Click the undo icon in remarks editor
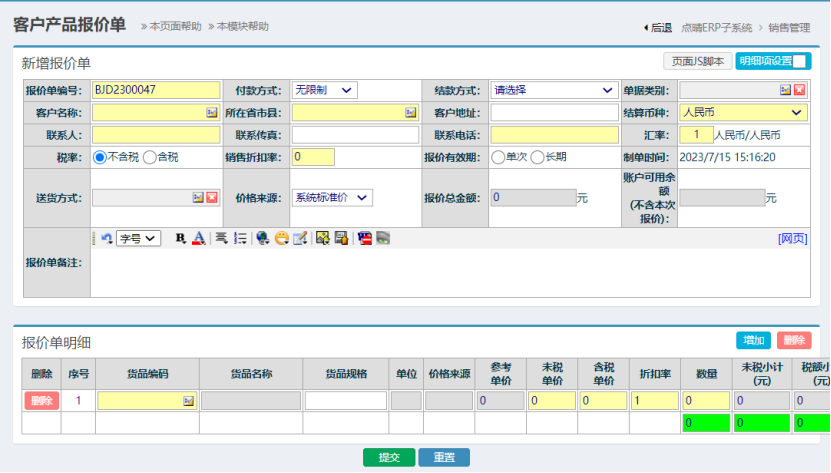 (107, 238)
